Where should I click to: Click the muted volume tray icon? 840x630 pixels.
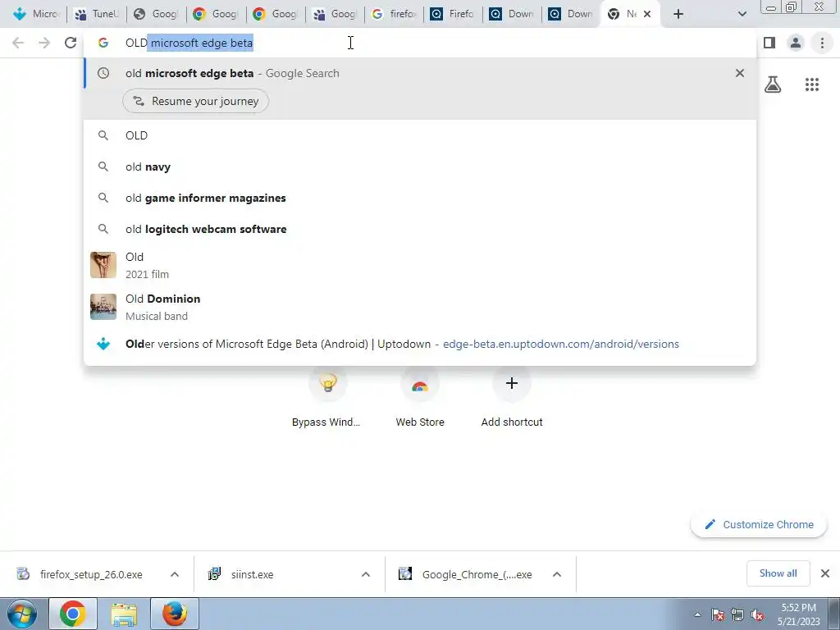(x=757, y=614)
